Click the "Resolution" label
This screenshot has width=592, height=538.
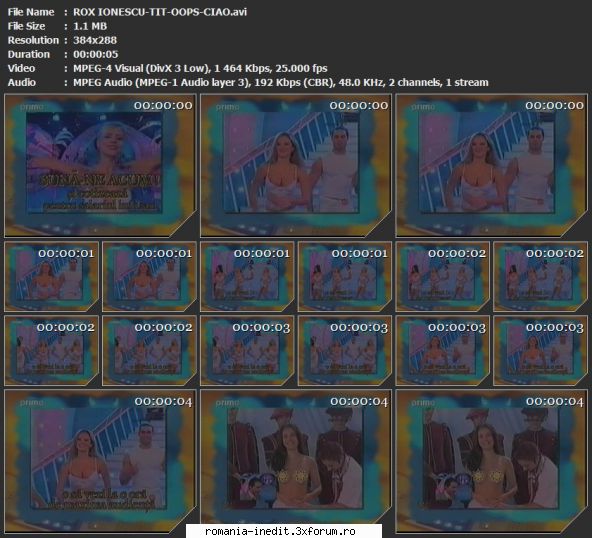[33, 40]
